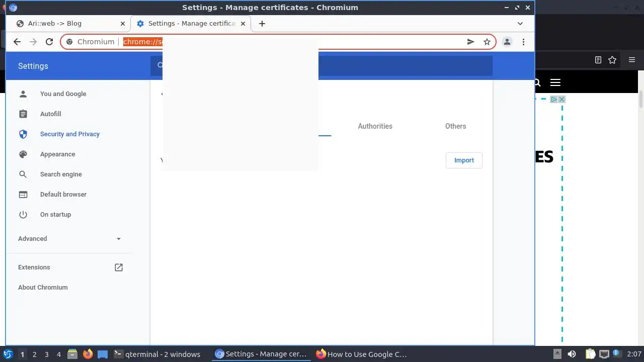Switch to workspace 3 in the taskbar

tap(46, 354)
